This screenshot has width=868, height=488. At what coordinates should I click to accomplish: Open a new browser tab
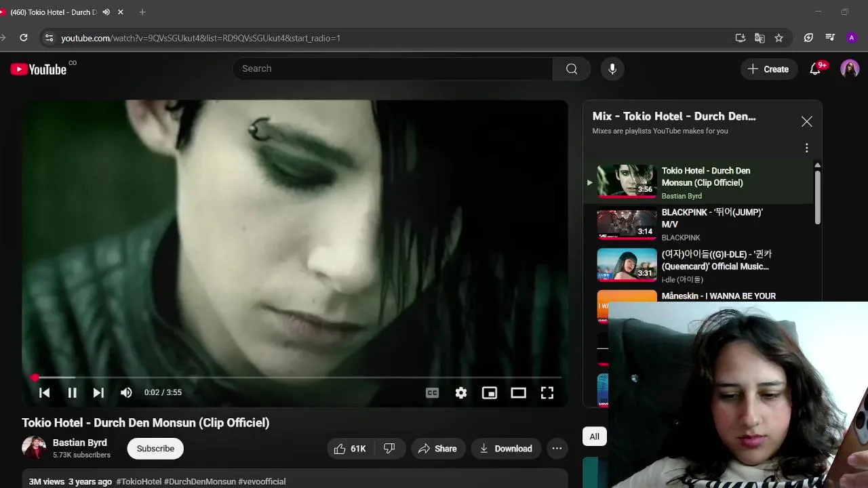(x=142, y=12)
